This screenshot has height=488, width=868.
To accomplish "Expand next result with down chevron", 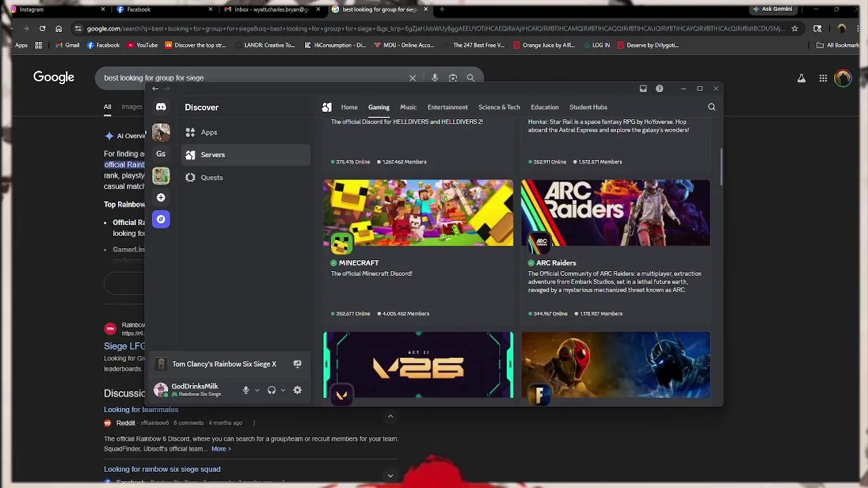I will click(x=391, y=476).
